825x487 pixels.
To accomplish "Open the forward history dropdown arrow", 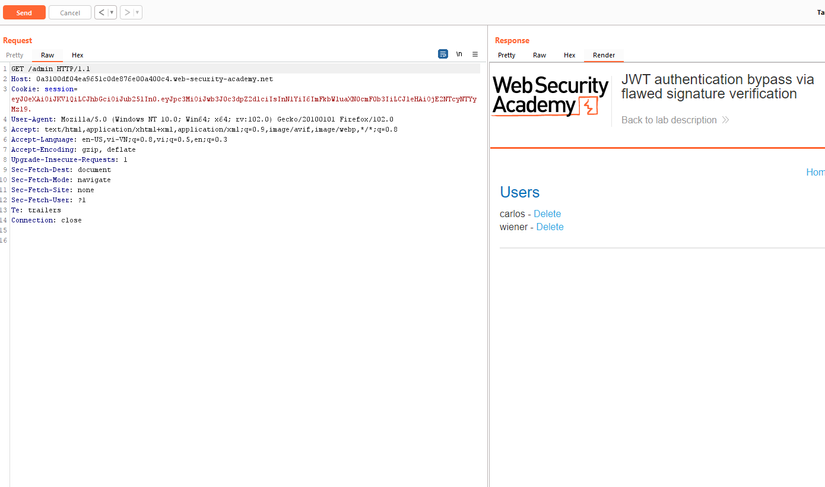I will (x=138, y=13).
